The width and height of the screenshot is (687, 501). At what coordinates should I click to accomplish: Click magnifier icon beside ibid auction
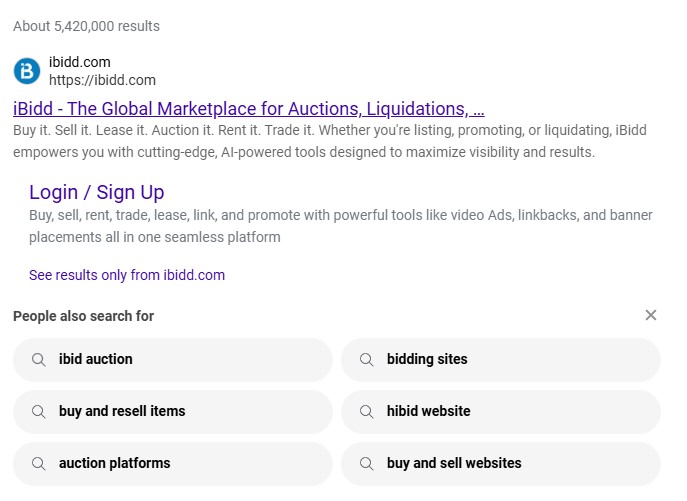39,360
